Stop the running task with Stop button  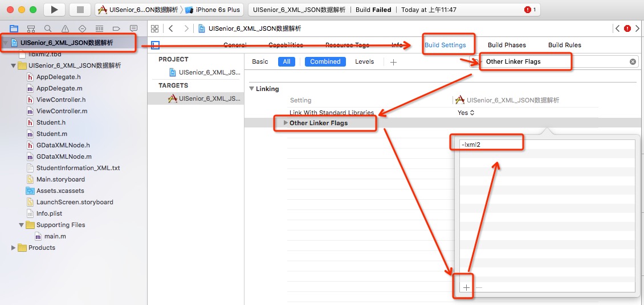pyautogui.click(x=80, y=10)
